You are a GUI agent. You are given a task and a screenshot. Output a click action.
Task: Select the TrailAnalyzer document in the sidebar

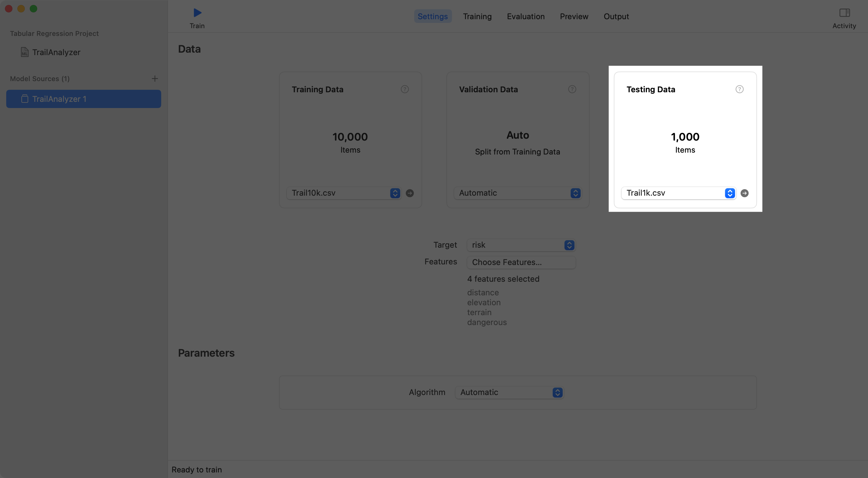[56, 52]
